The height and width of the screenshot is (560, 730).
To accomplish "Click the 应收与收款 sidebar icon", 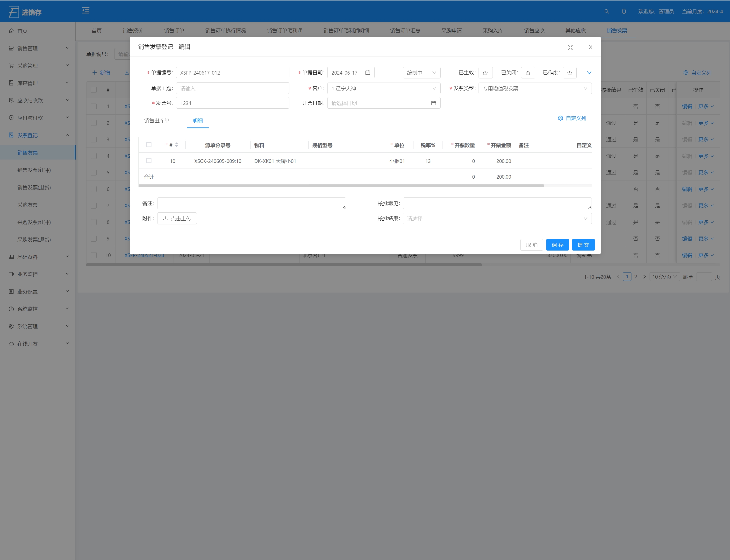I will [11, 100].
